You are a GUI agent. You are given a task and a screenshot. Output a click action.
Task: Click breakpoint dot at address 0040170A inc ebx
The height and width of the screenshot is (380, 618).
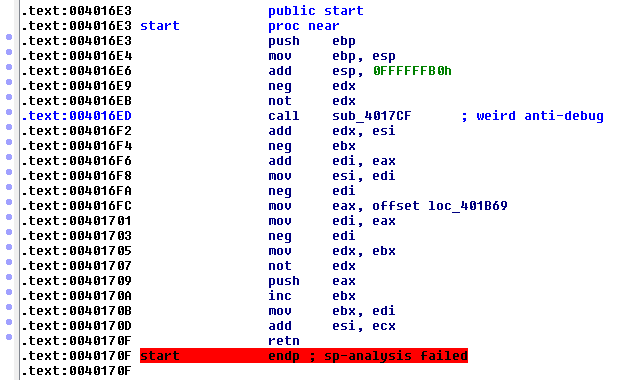(9, 292)
